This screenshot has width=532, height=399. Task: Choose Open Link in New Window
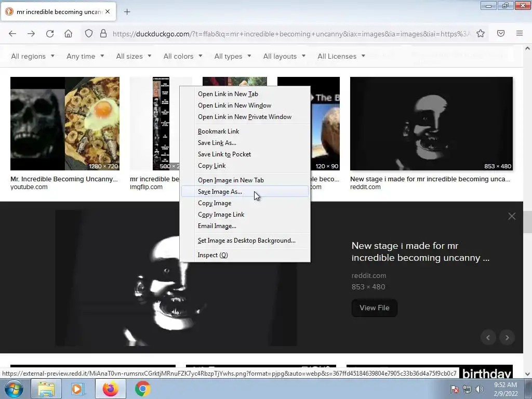point(245,105)
